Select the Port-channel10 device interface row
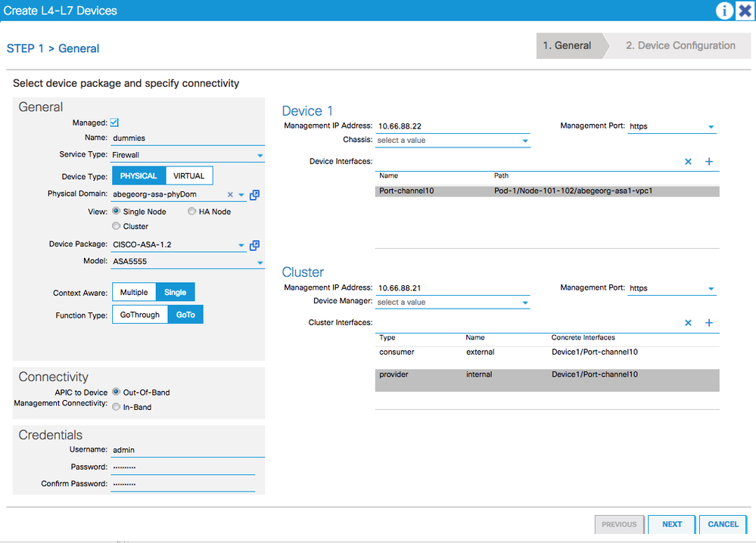 click(547, 191)
